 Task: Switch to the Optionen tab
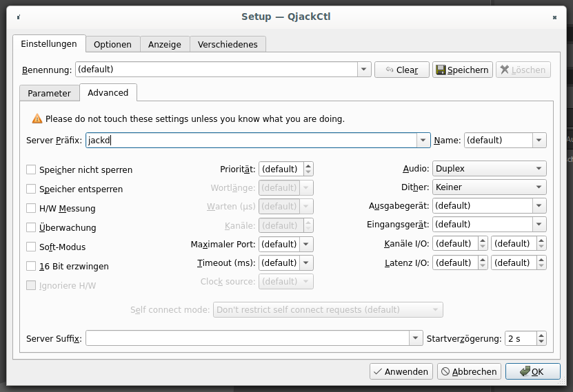tap(112, 44)
